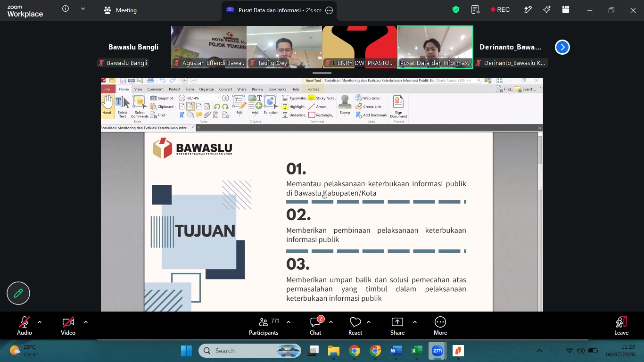Open the Zoom AI Companion sparkle icon

click(x=547, y=10)
